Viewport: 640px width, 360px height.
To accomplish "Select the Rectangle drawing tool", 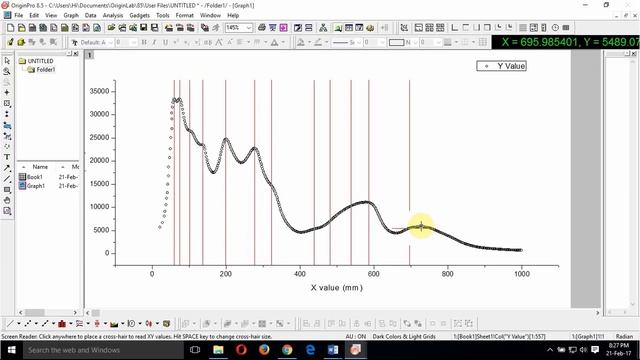I will click(x=7, y=190).
